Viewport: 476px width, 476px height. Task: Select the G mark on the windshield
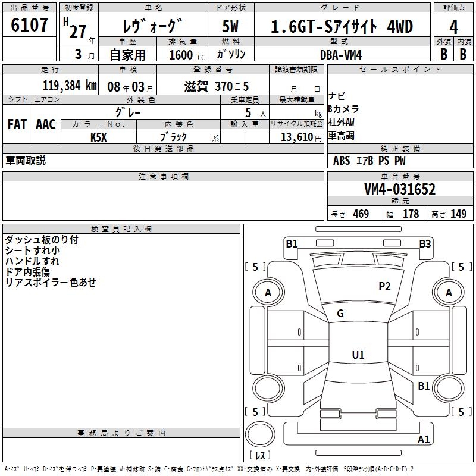[x=340, y=313]
